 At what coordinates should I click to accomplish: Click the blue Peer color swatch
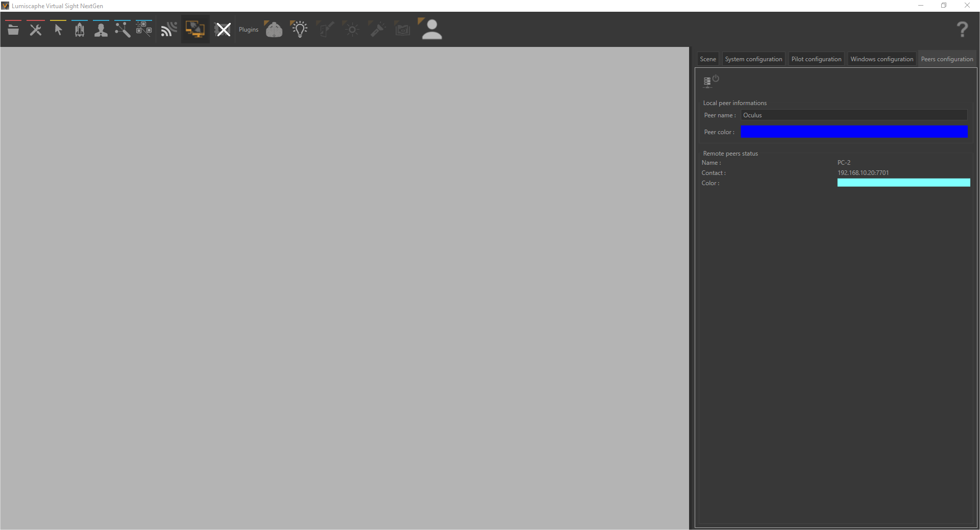click(x=853, y=132)
